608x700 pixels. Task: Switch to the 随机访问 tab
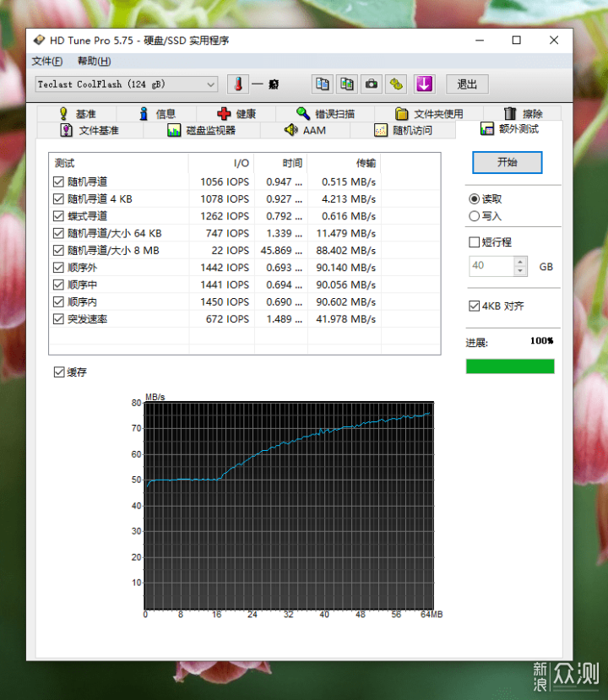click(403, 130)
